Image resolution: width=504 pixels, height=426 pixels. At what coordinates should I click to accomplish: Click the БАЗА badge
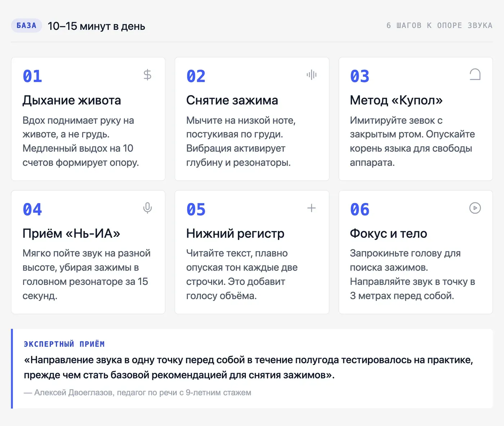pyautogui.click(x=27, y=26)
